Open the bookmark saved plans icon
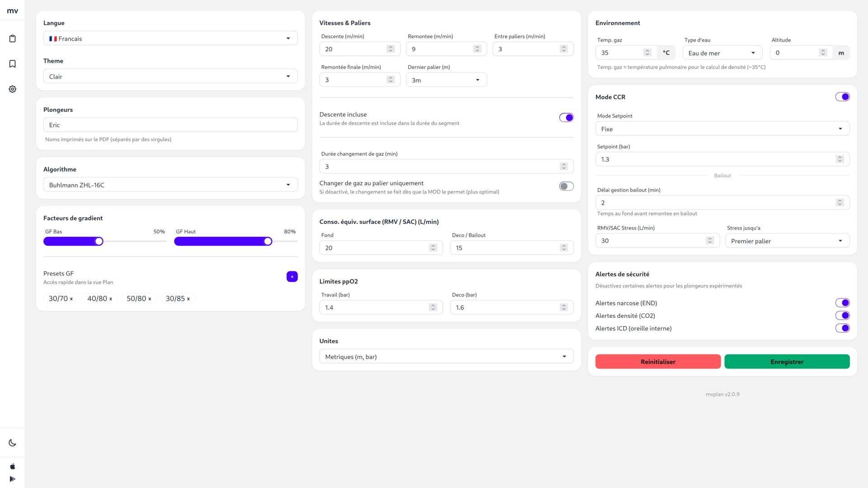This screenshot has width=868, height=488. click(13, 64)
